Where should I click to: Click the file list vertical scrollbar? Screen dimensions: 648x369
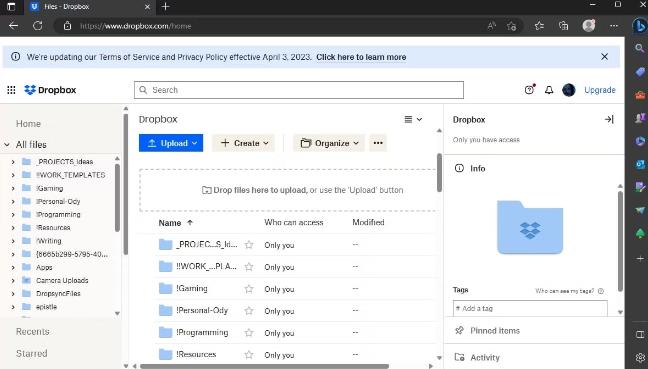439,173
